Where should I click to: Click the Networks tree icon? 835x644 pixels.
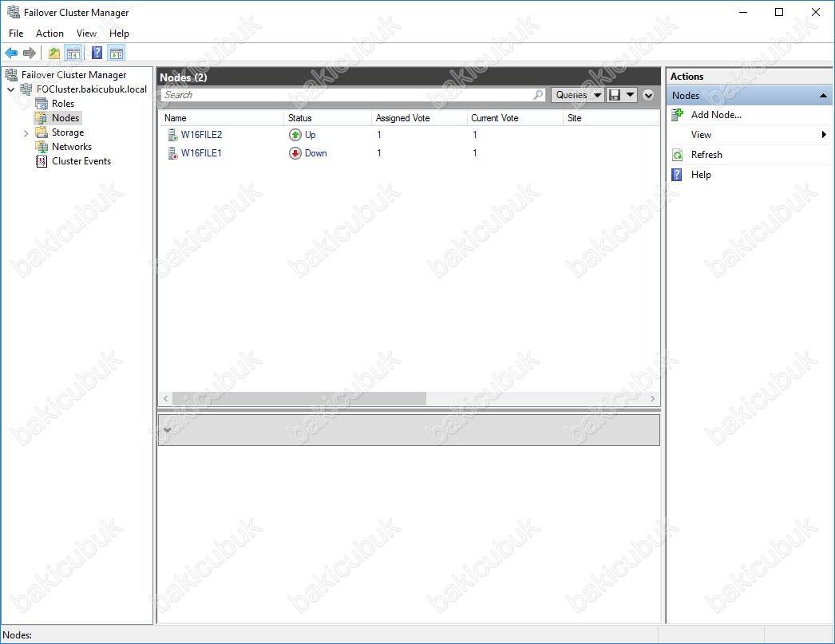point(42,147)
